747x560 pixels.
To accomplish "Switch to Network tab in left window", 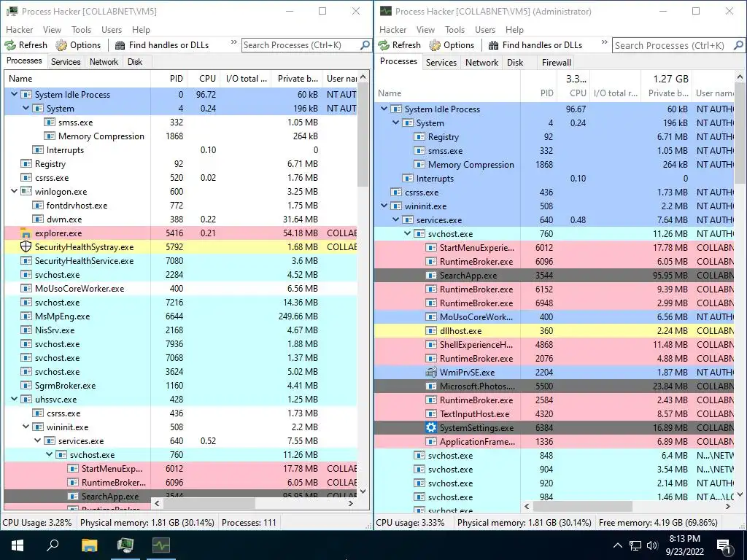I will (104, 62).
